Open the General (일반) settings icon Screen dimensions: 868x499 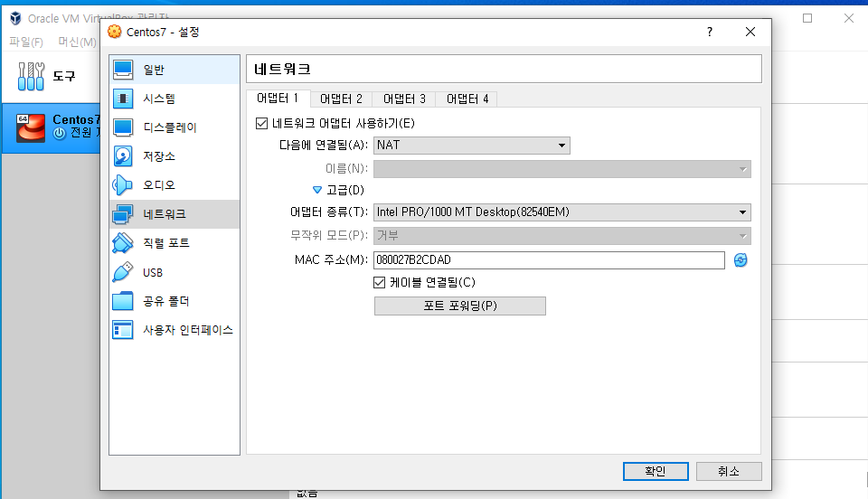tap(123, 70)
